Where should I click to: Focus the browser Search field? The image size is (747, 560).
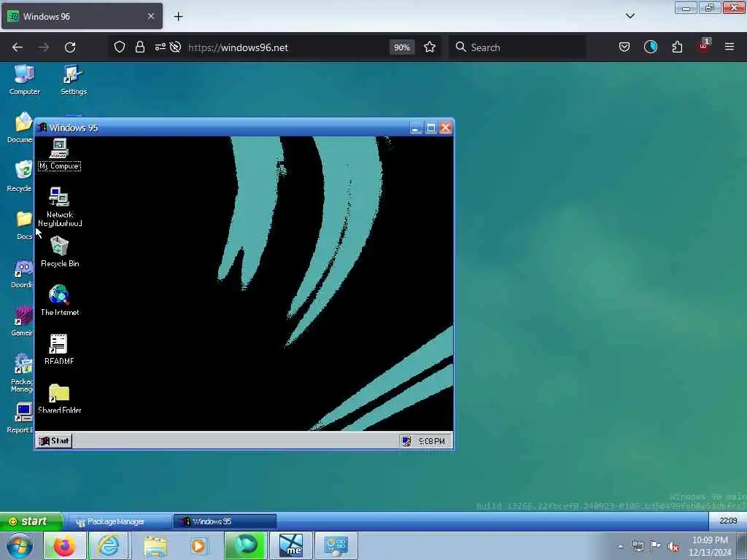pos(517,47)
